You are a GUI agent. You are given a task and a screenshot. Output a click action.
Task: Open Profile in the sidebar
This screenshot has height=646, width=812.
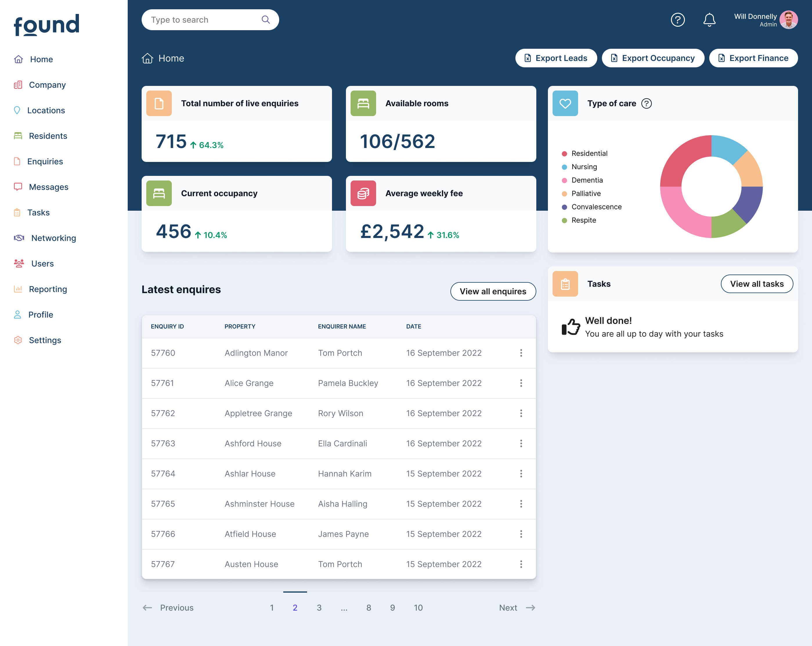34,315
